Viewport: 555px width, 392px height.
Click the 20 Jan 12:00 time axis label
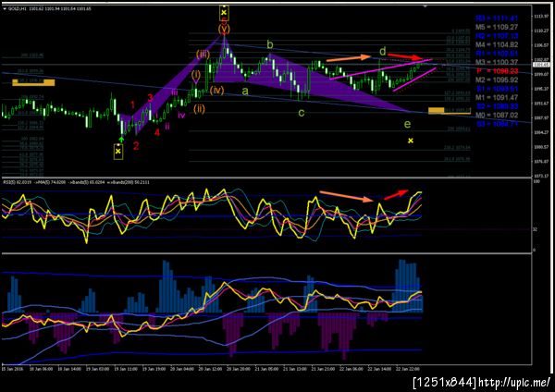pyautogui.click(x=210, y=369)
